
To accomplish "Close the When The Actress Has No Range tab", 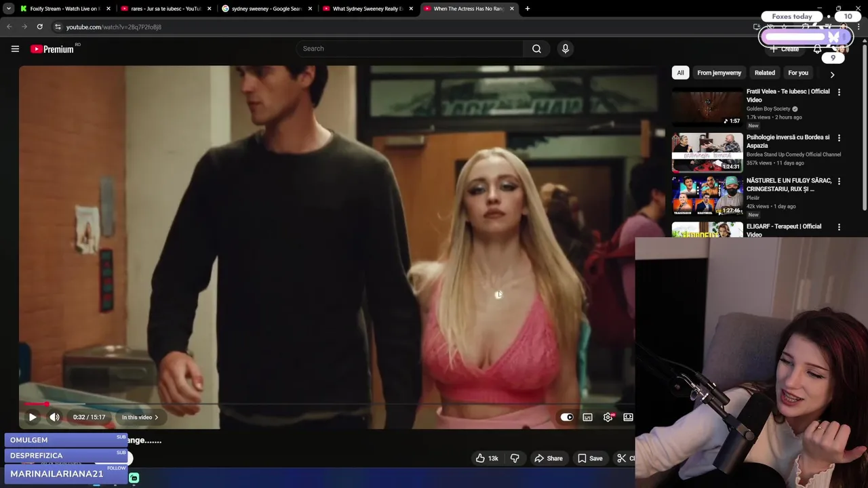I will pyautogui.click(x=512, y=9).
